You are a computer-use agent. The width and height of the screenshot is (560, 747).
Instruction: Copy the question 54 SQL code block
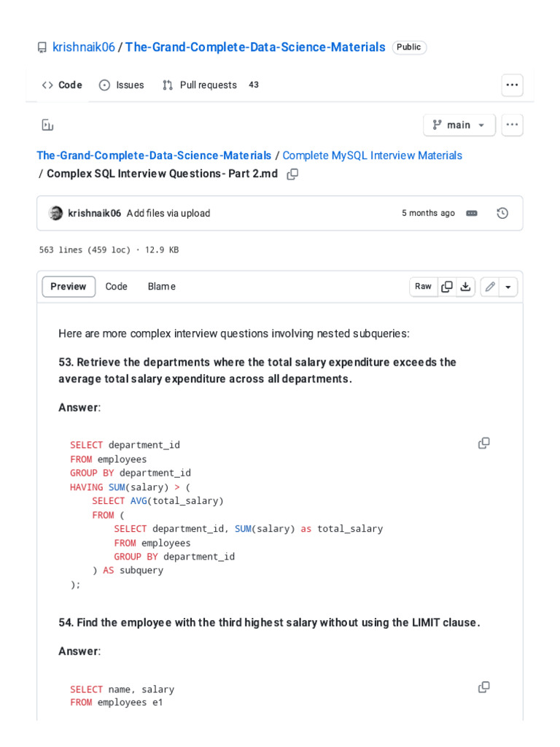[x=483, y=687]
